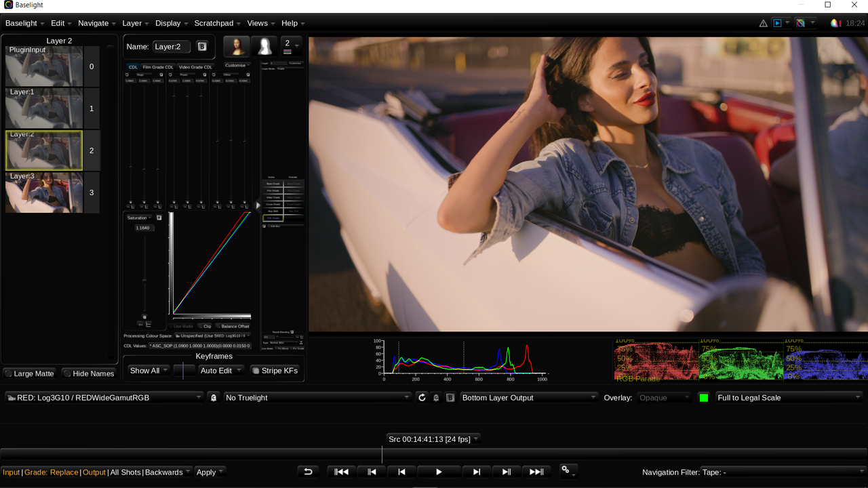Image resolution: width=868 pixels, height=488 pixels.
Task: Switch to the Film Grade CDL tab
Action: (158, 67)
